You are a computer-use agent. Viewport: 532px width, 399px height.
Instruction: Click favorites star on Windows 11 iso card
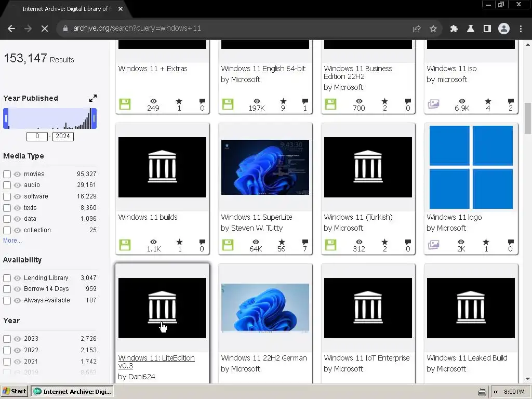click(488, 101)
